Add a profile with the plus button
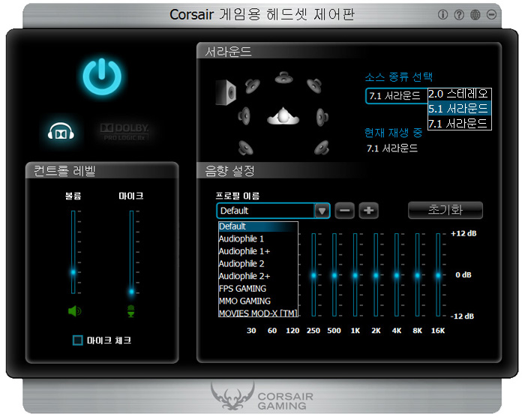The width and height of the screenshot is (525, 420). [369, 211]
